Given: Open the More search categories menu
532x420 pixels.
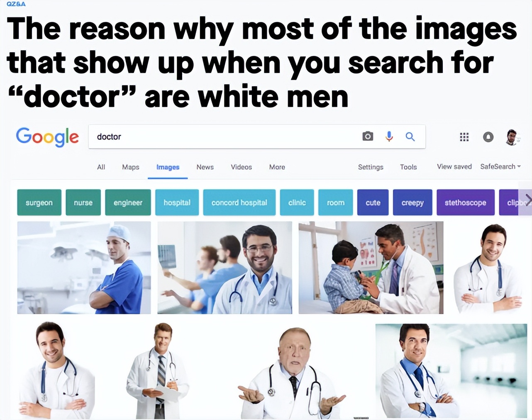Looking at the screenshot, I should click(x=277, y=167).
